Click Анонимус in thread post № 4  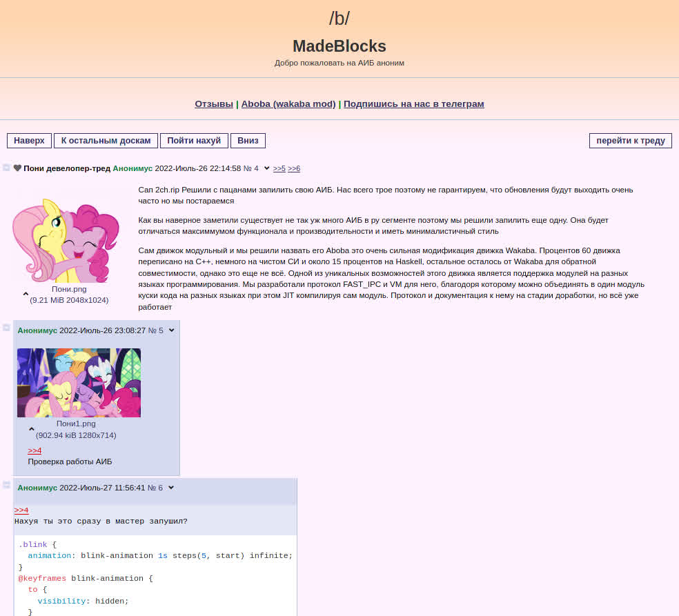(x=132, y=168)
